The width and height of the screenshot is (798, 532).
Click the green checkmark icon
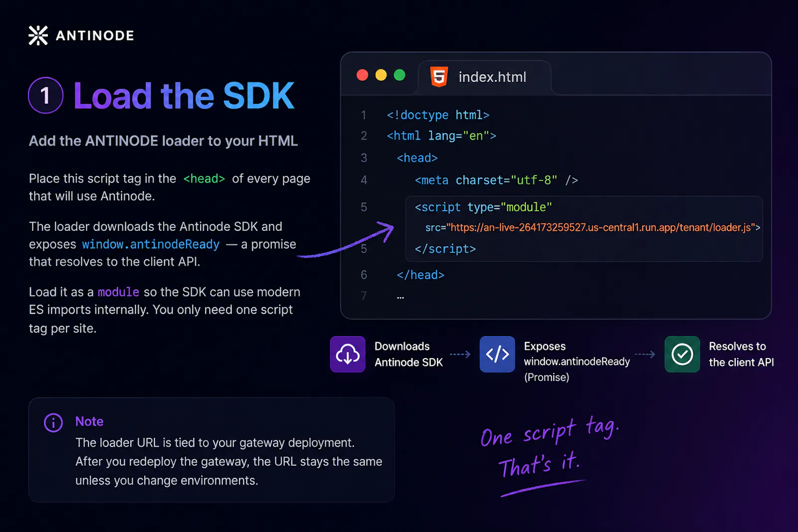tap(682, 355)
